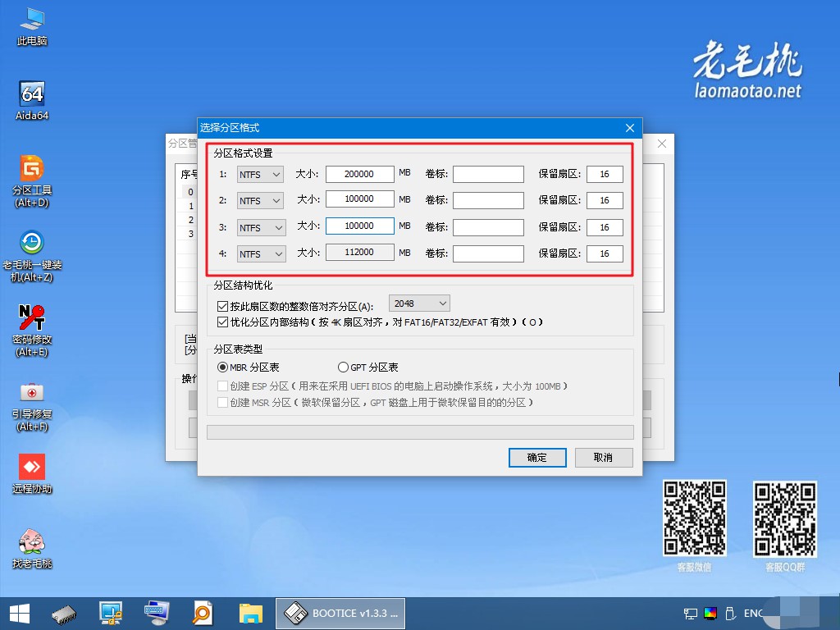This screenshot has height=630, width=840.
Task: Toggle 创建 ESP 分区 checkbox
Action: click(x=223, y=386)
